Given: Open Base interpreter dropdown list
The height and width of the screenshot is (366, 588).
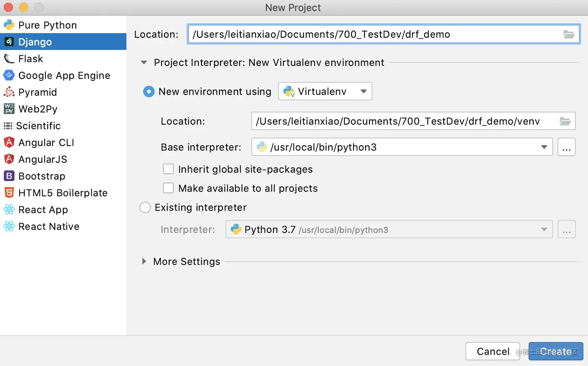Looking at the screenshot, I should pos(544,147).
